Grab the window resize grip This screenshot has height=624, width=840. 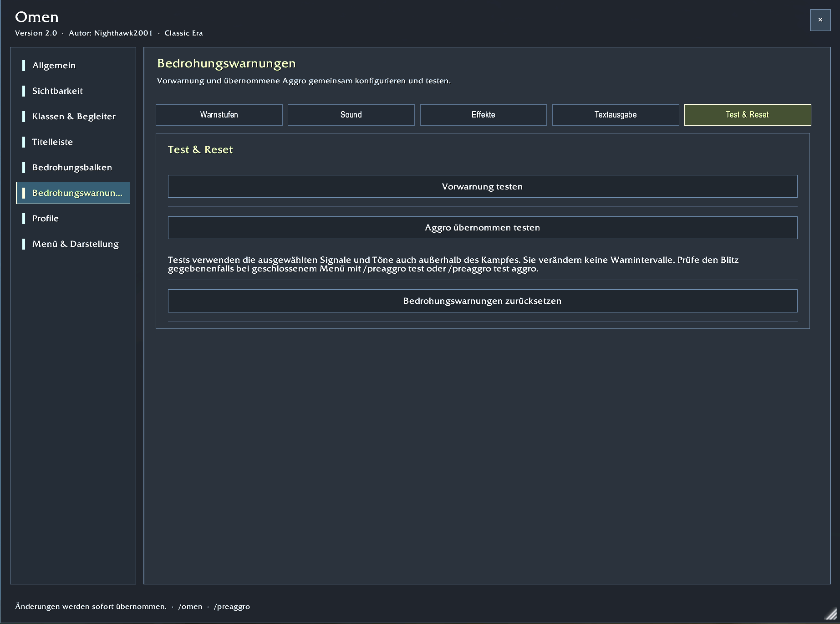[831, 614]
